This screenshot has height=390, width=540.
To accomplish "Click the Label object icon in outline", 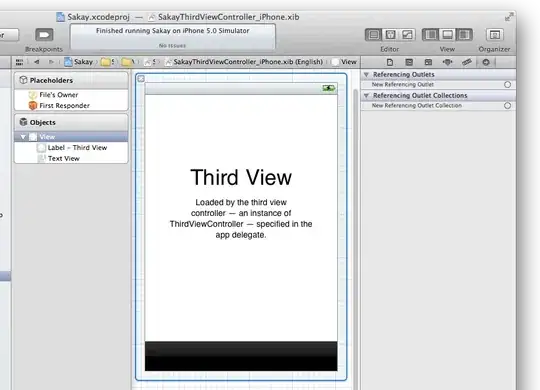I will [x=41, y=148].
